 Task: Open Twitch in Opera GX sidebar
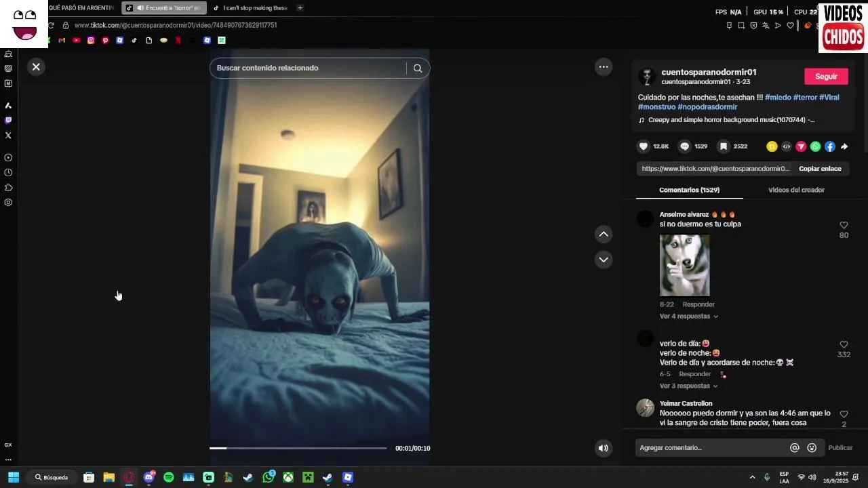pyautogui.click(x=8, y=121)
